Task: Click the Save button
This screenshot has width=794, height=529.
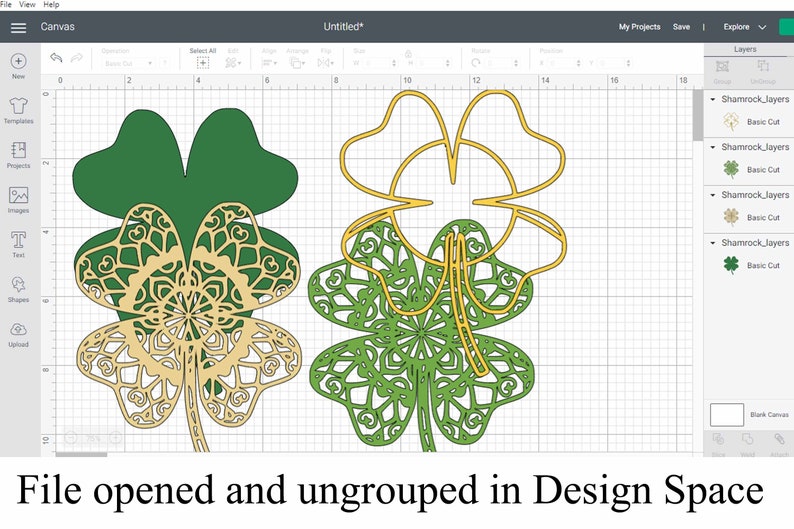Action: point(681,27)
